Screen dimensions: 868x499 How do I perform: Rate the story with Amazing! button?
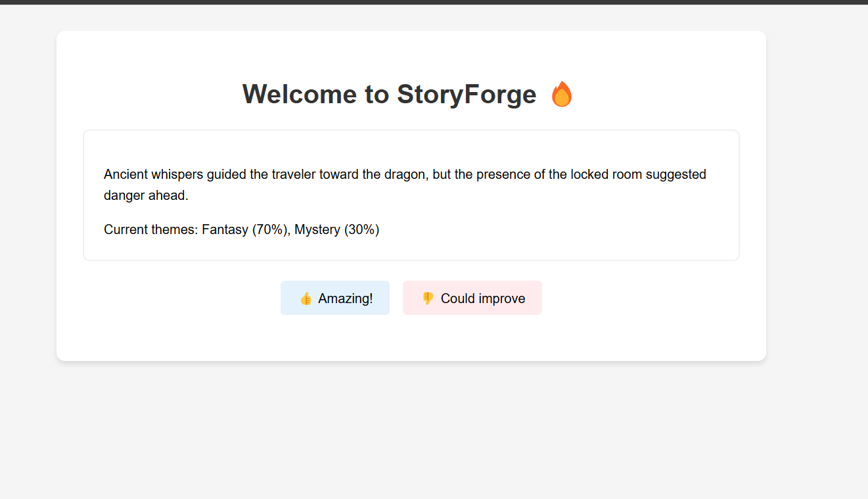pos(335,298)
